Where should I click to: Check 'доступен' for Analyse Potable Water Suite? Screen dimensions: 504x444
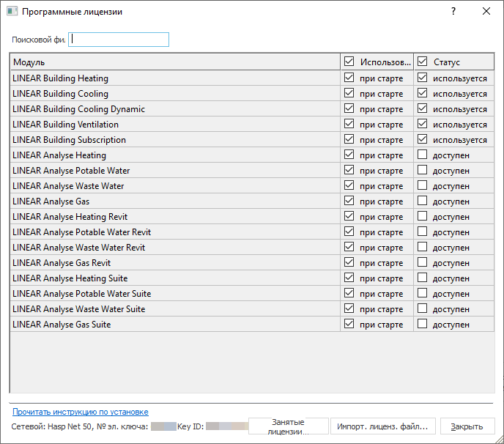click(x=423, y=293)
